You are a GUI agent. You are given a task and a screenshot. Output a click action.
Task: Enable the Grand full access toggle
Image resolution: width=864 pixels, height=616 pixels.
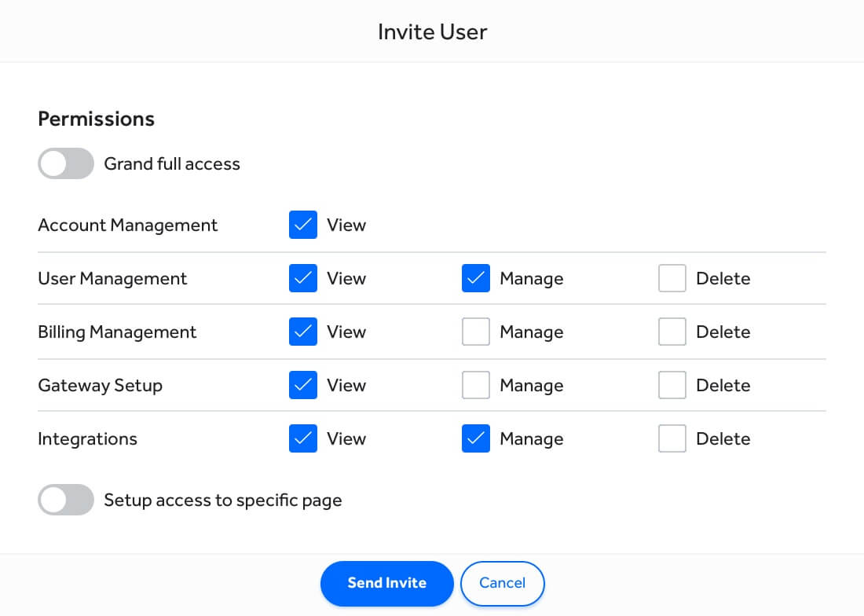(x=66, y=163)
